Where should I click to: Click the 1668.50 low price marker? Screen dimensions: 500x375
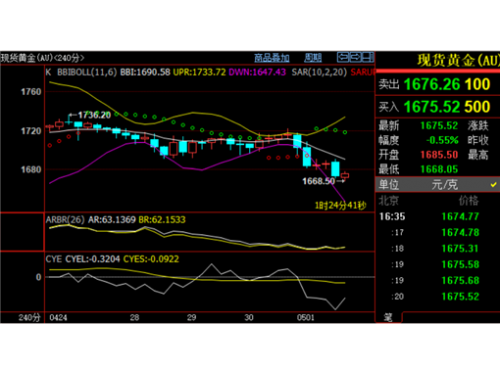[318, 181]
